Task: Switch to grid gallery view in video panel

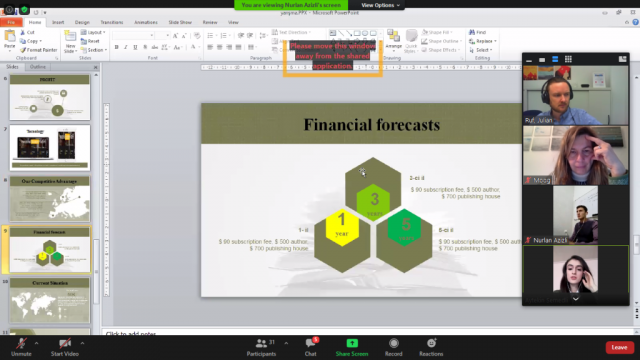Action: 568,59
